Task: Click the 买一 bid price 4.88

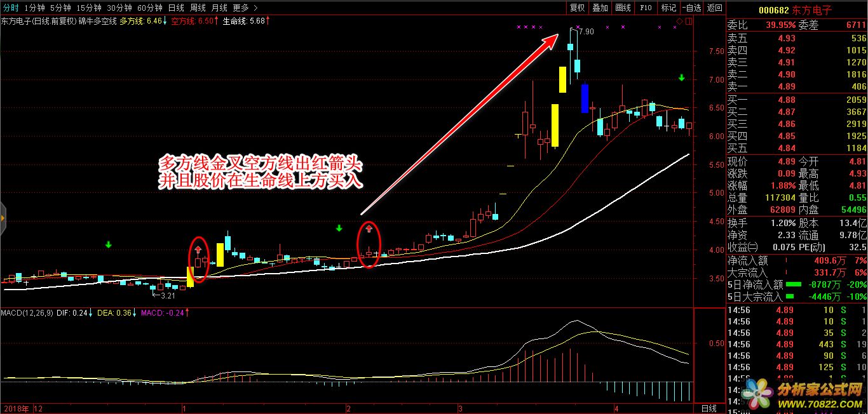Action: (787, 100)
